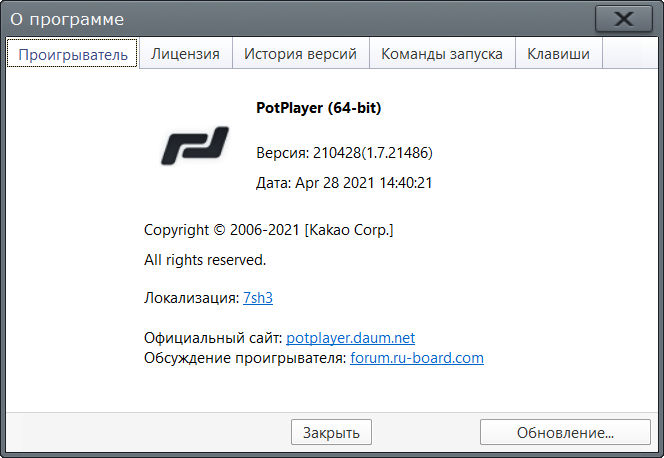Open the 7sh3 localization link
The image size is (664, 458).
point(258,298)
